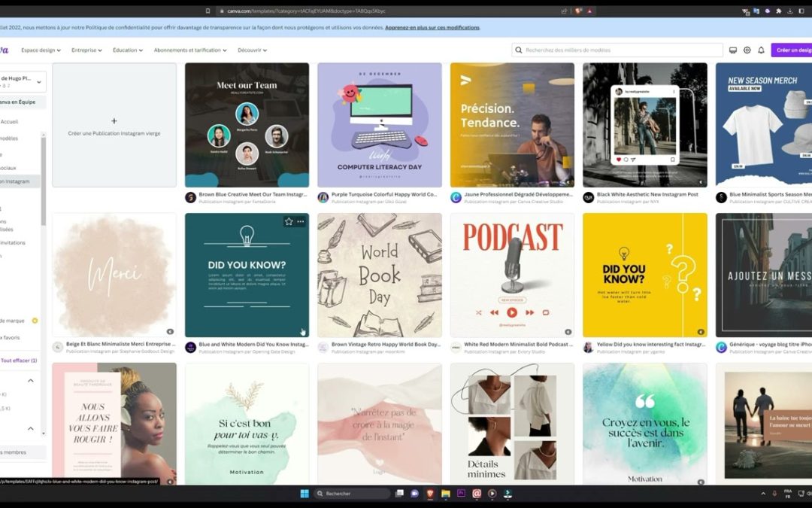Open Premiere Pro from the taskbar
The image size is (812, 508).
(461, 494)
